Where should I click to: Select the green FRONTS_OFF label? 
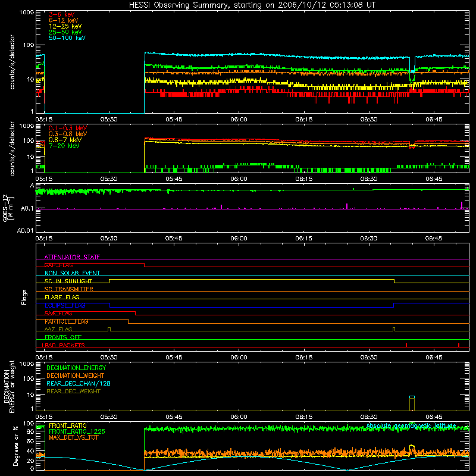point(63,337)
